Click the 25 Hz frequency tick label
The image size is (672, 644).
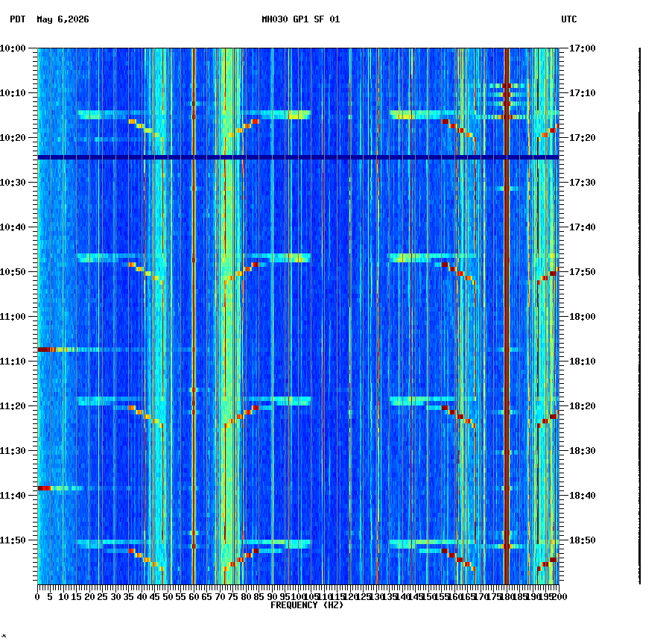click(x=103, y=597)
